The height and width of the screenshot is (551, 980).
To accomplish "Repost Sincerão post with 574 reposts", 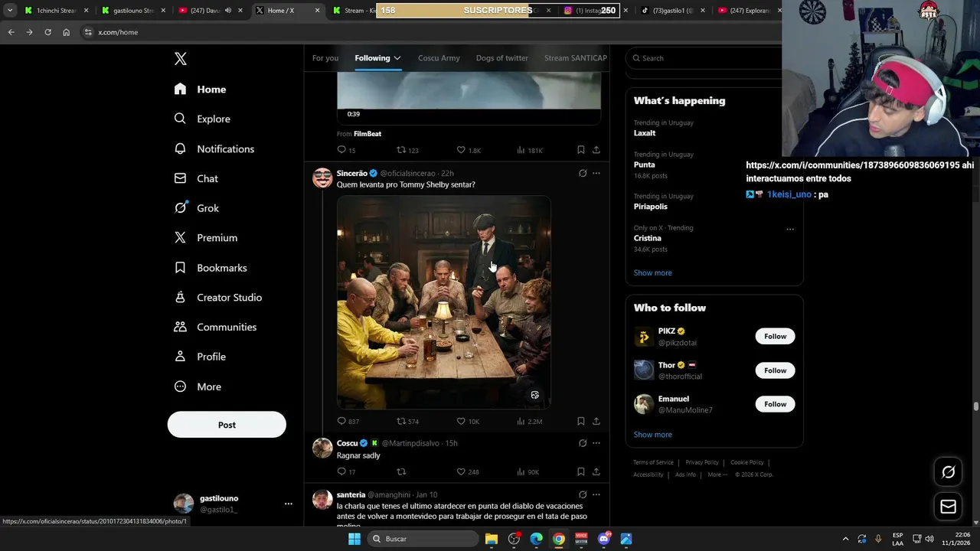I will tap(407, 421).
